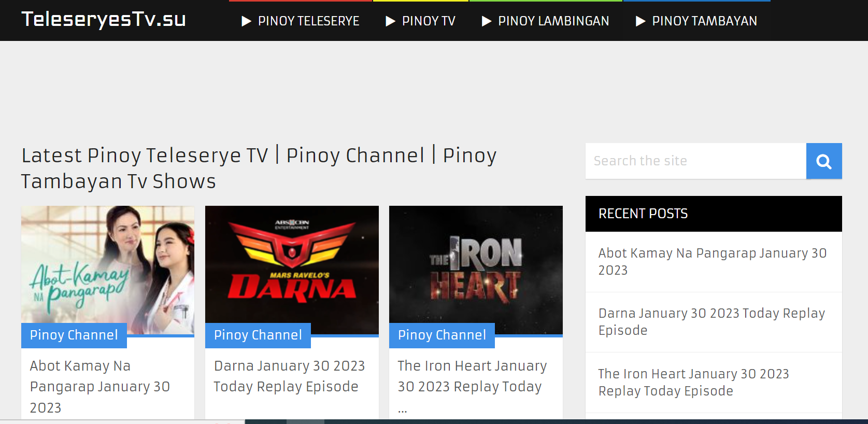Screen dimensions: 868x424
Task: Focus the Search the site field
Action: (x=696, y=161)
